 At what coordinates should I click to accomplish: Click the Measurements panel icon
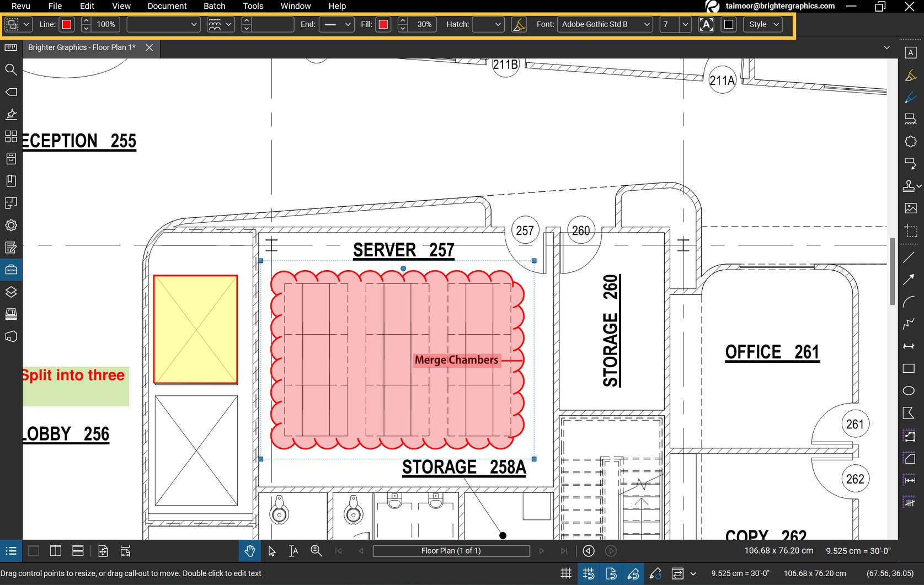click(10, 47)
